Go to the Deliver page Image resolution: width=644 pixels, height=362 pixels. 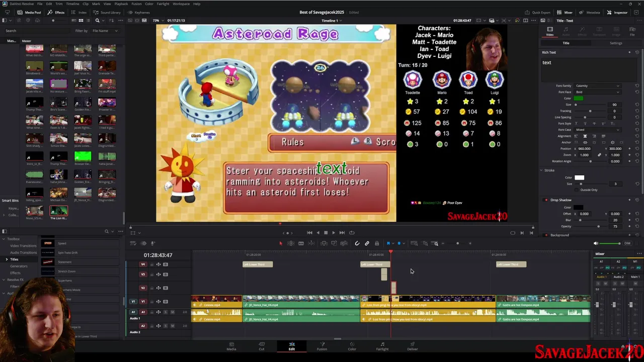(413, 346)
